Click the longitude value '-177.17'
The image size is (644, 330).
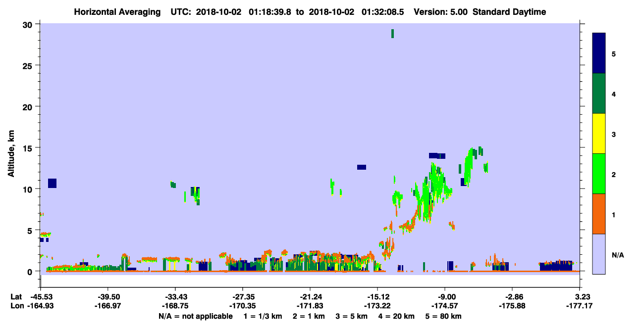click(580, 306)
